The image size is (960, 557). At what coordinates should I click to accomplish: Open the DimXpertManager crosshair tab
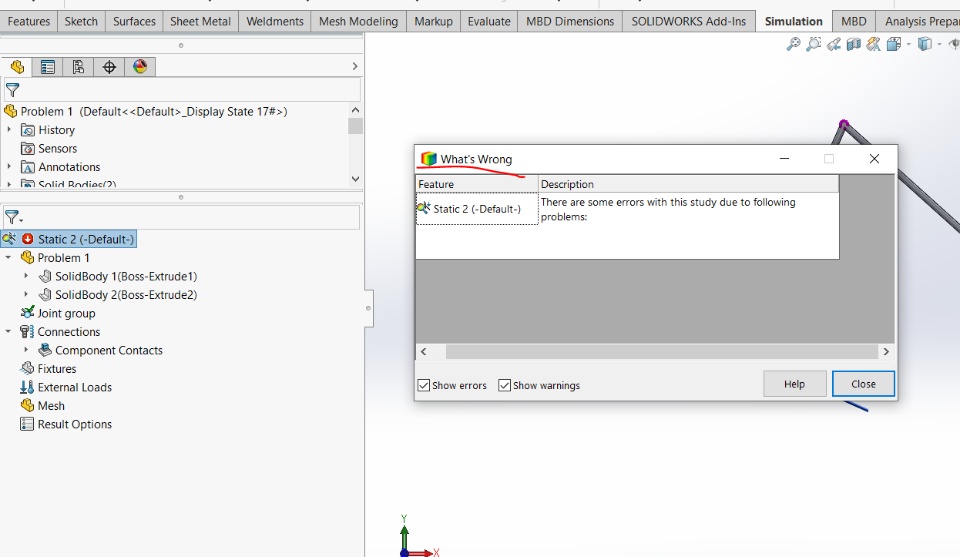109,67
